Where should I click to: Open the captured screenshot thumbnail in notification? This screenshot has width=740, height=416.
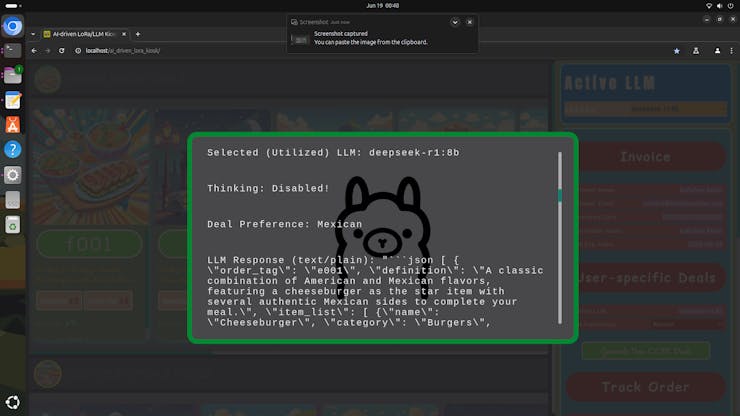pyautogui.click(x=300, y=40)
